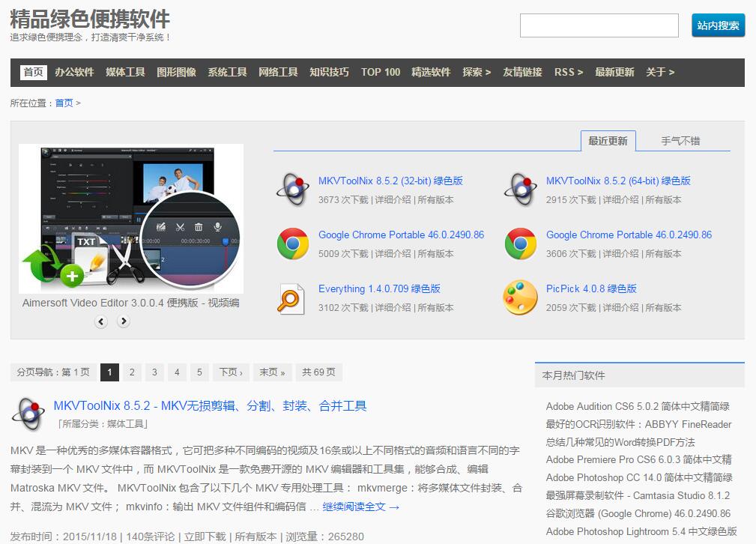Click the Everything magnifier icon
Viewport: 756px width, 544px height.
click(293, 297)
